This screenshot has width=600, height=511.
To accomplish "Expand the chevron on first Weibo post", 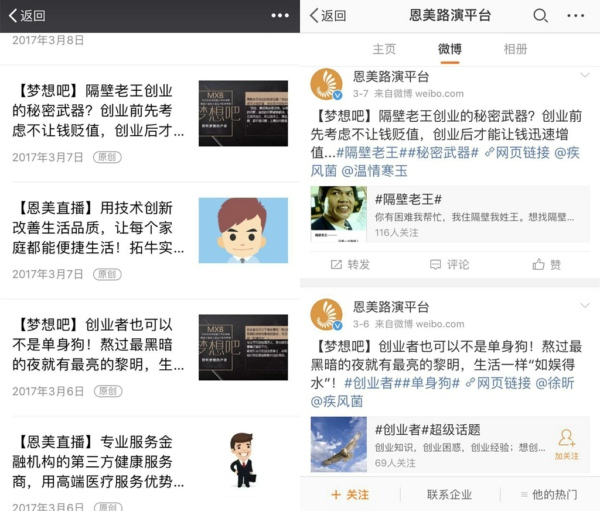I will (x=585, y=75).
